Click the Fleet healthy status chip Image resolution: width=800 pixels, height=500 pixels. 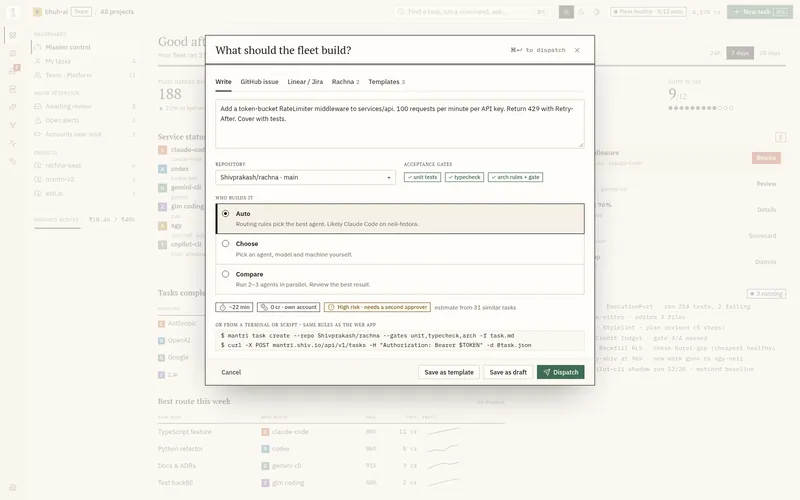pos(648,12)
